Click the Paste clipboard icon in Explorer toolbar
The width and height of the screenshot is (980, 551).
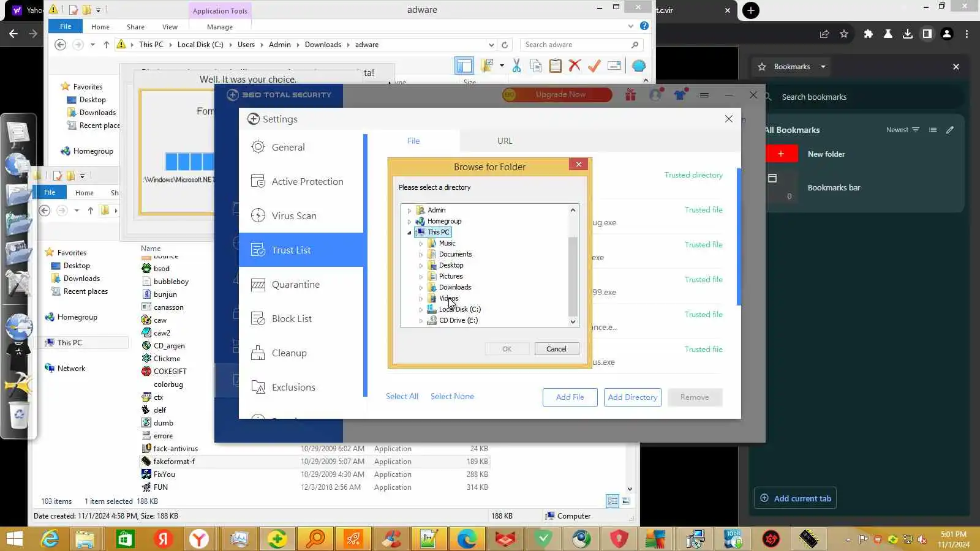[x=556, y=66]
